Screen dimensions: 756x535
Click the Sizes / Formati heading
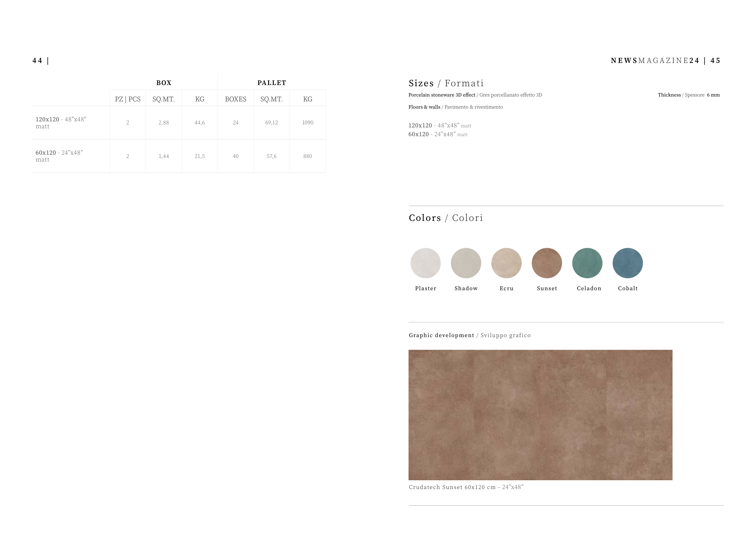click(x=446, y=83)
